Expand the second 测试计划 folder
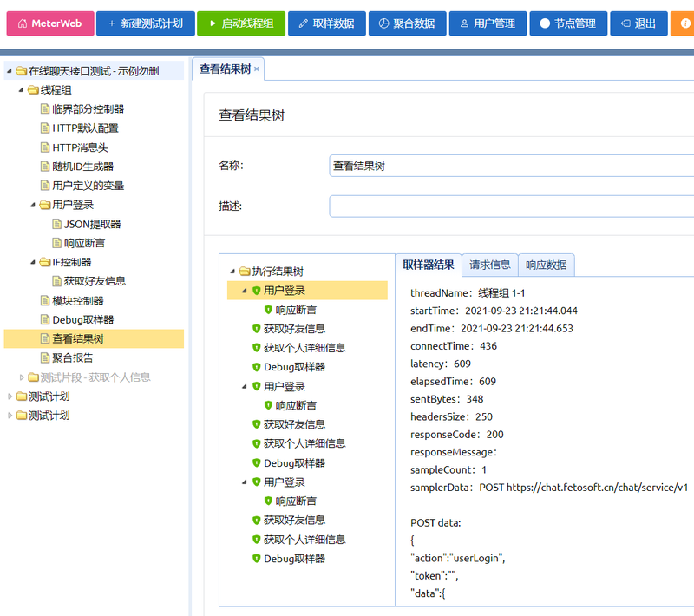Viewport: 694px width, 616px height. [10, 416]
